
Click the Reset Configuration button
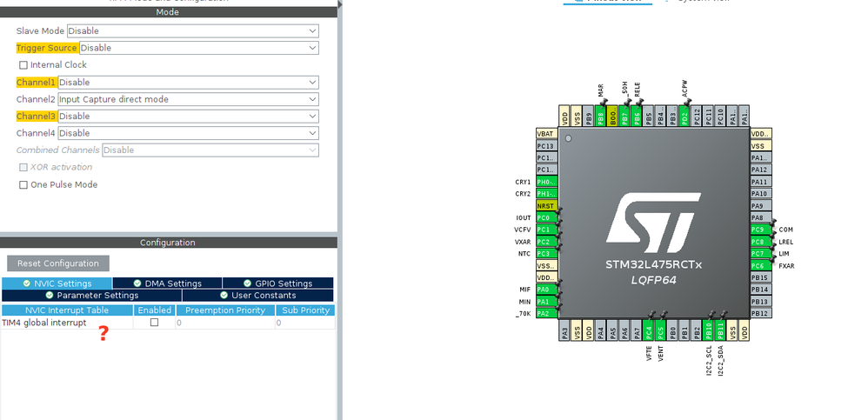[x=58, y=263]
